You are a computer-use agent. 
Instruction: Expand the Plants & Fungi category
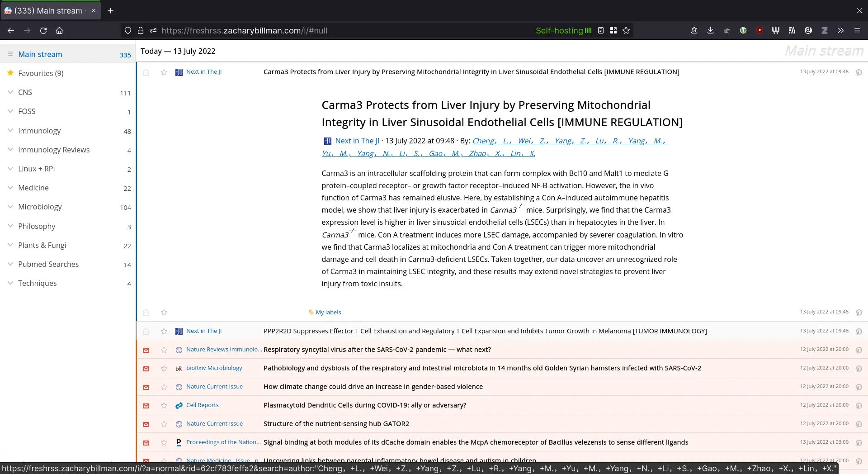point(10,245)
